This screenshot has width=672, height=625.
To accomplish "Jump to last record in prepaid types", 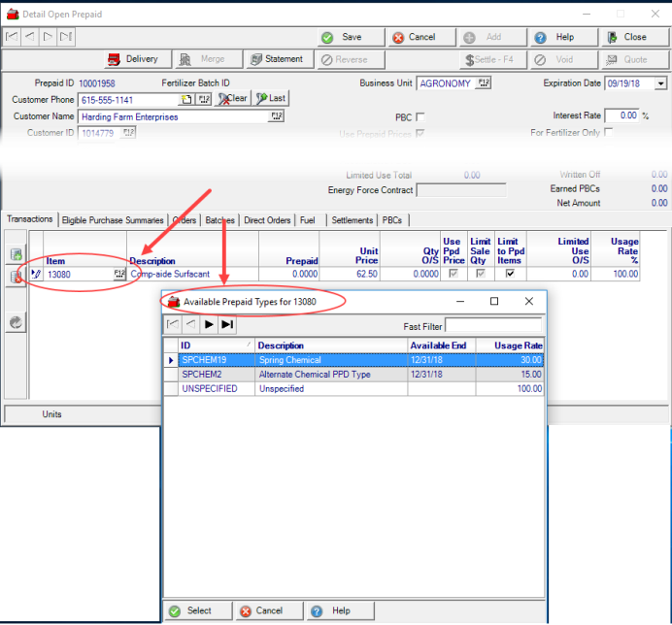I will [x=227, y=325].
